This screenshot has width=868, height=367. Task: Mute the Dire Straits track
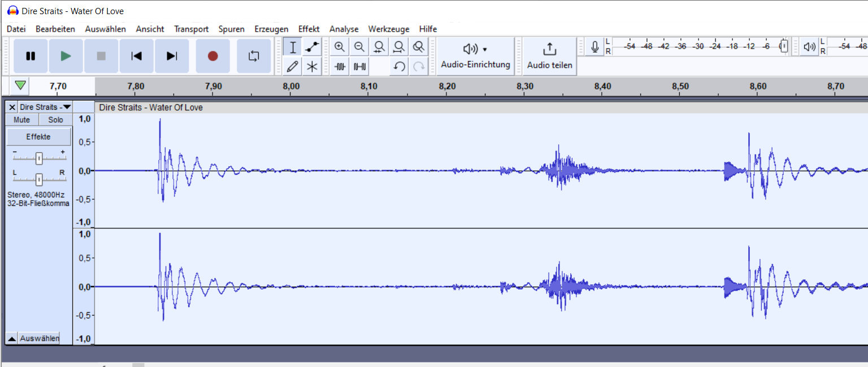pyautogui.click(x=22, y=120)
